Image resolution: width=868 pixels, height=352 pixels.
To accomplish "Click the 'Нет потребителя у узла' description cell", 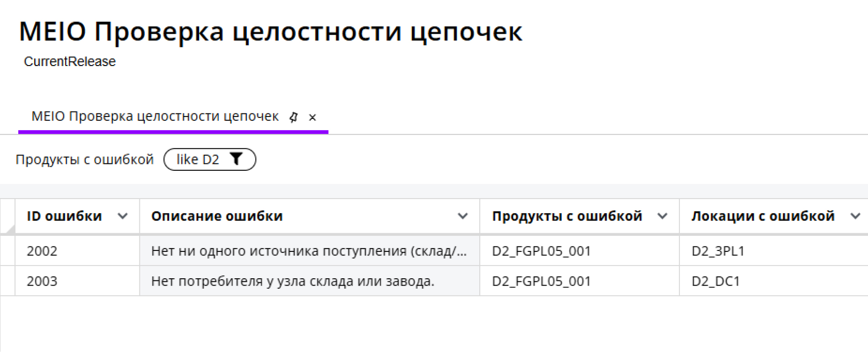I will (x=293, y=281).
